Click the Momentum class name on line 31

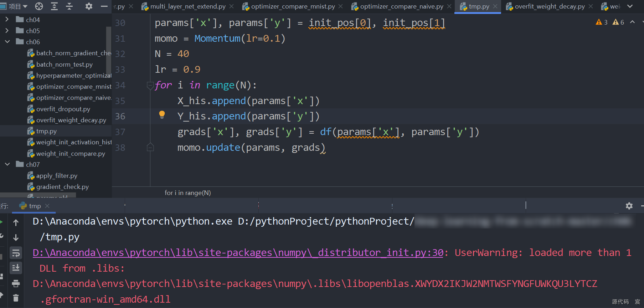[x=217, y=38]
